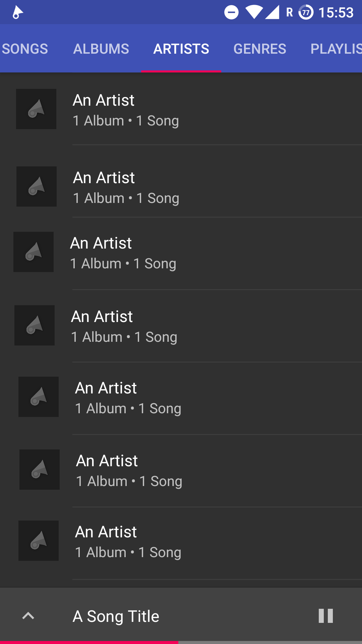Switch to the Songs tab
This screenshot has height=644, width=362.
click(x=25, y=49)
